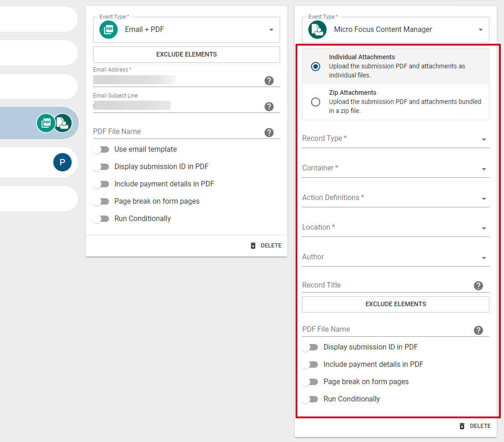Toggle Run Conditionally in Email card

(x=101, y=219)
